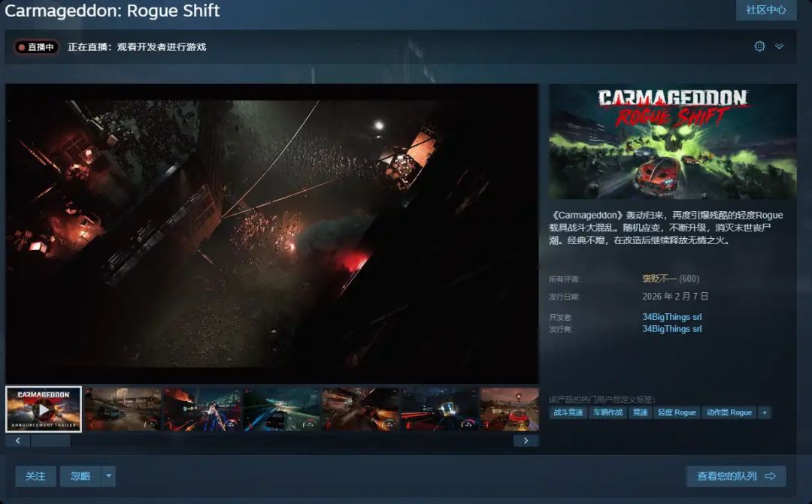Open the 车辆作战 tag

click(x=608, y=412)
